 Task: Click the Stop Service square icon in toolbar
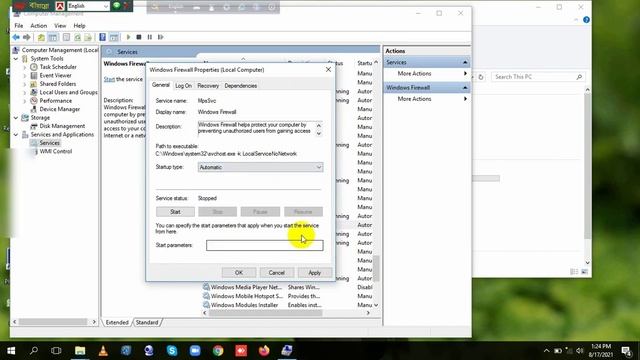click(139, 37)
